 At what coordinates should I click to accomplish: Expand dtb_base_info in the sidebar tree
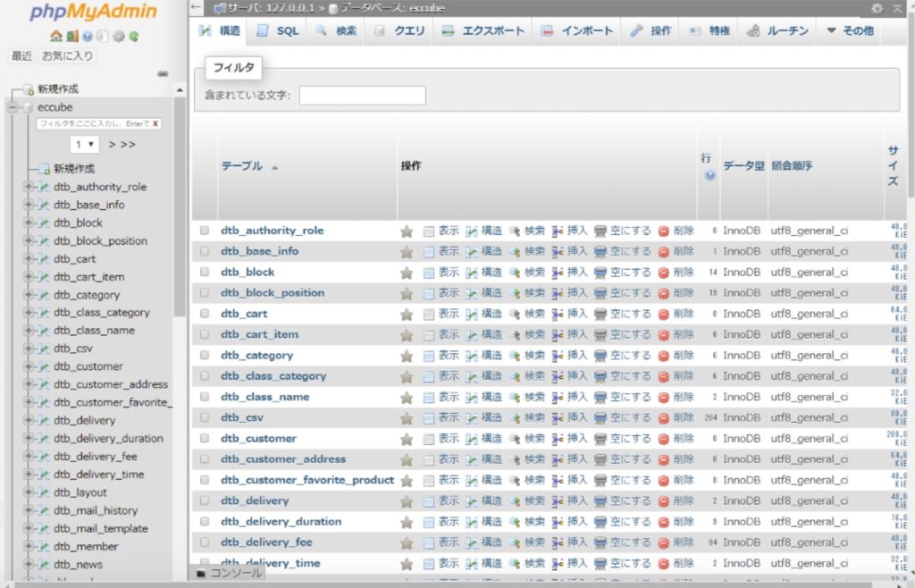pyautogui.click(x=29, y=206)
